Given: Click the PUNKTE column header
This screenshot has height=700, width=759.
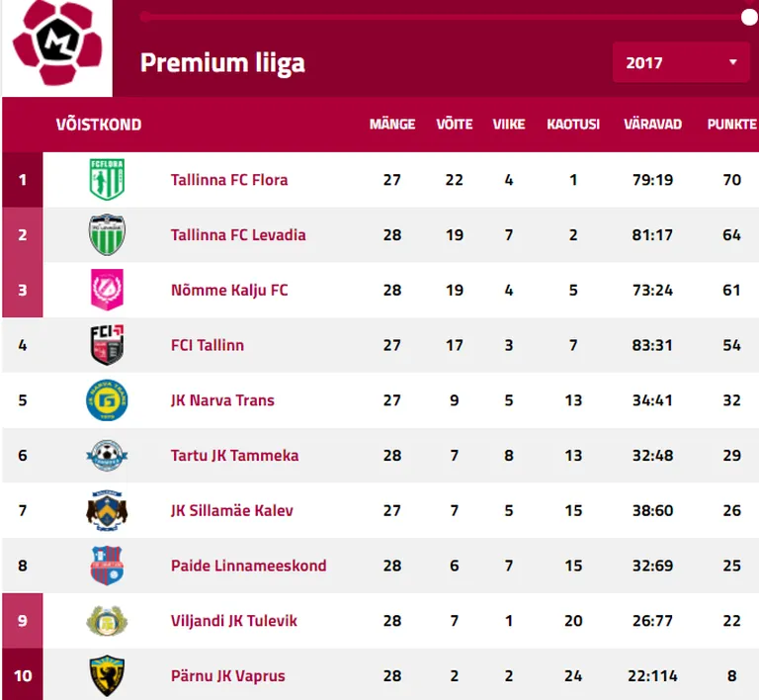Looking at the screenshot, I should [731, 125].
